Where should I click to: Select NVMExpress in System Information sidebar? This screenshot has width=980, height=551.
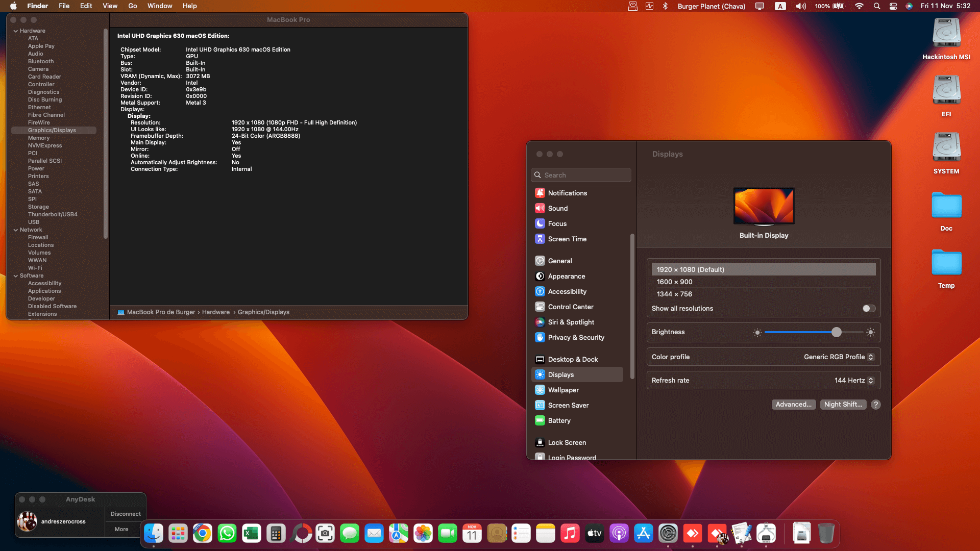point(45,146)
